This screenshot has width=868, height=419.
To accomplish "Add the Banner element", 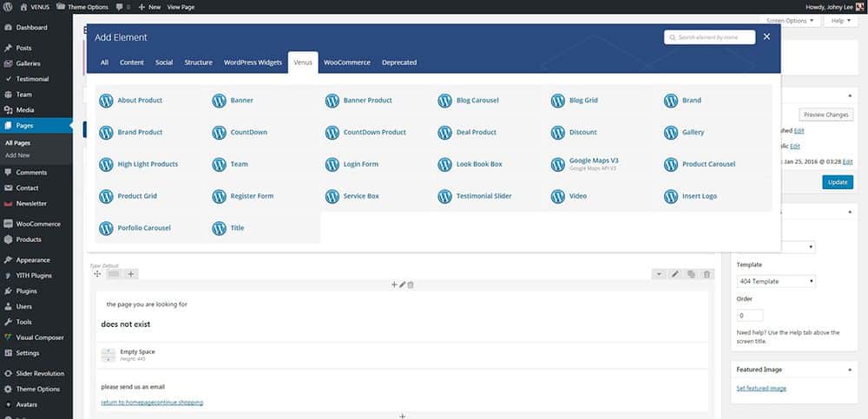I will coord(264,101).
